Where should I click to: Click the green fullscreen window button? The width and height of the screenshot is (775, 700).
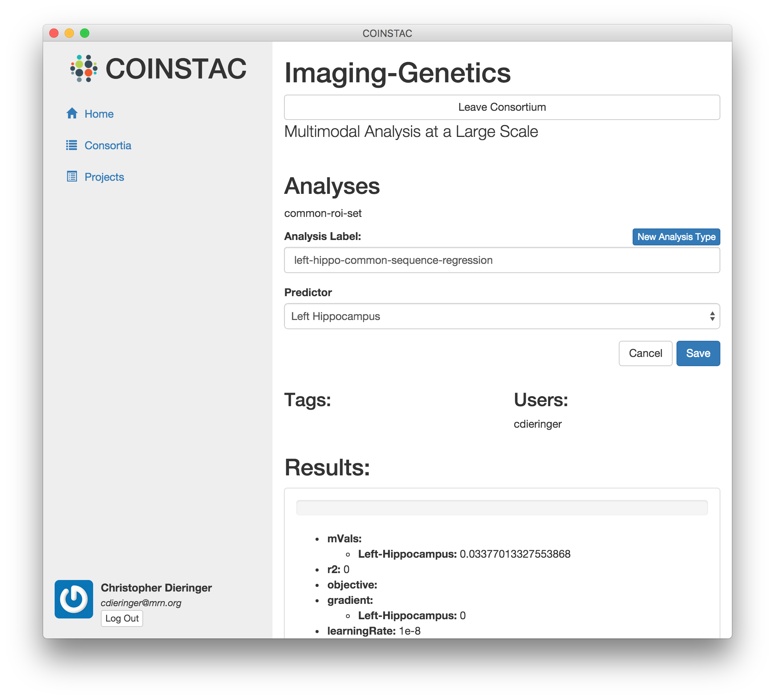coord(85,33)
